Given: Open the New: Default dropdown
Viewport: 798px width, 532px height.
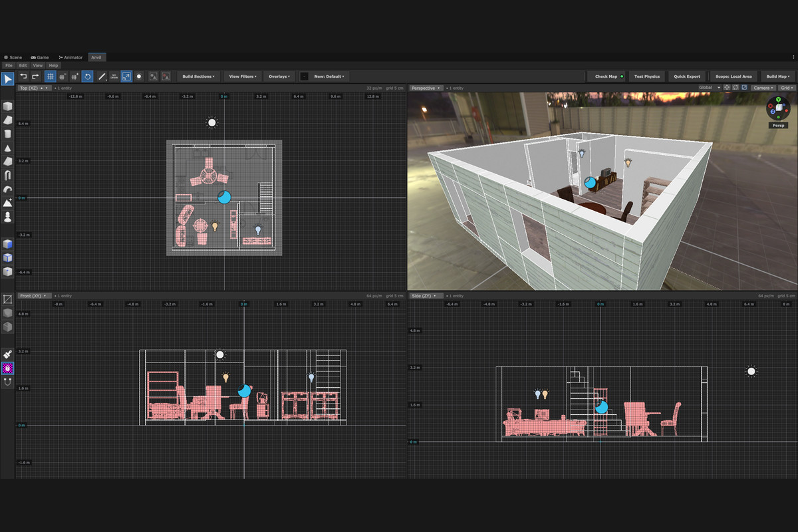Looking at the screenshot, I should (x=329, y=76).
